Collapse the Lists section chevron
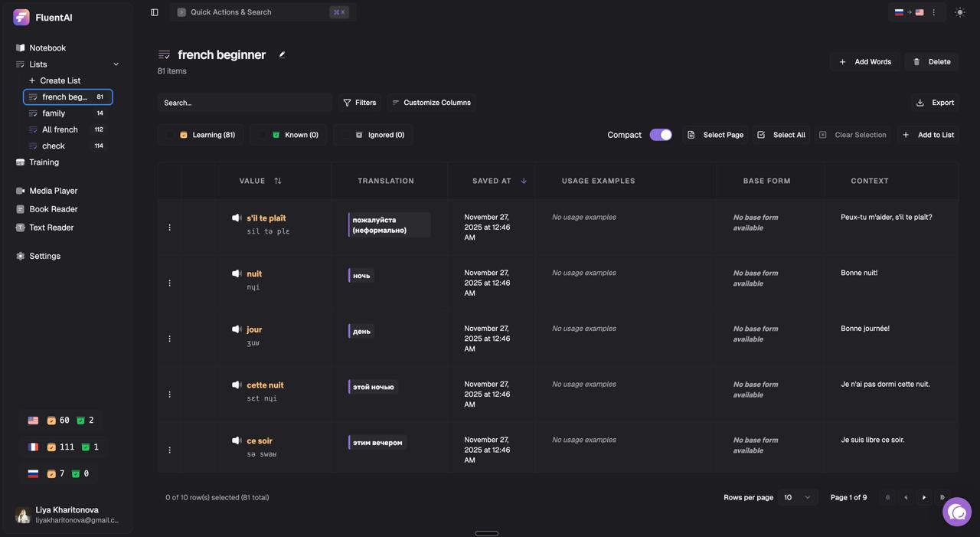This screenshot has width=980, height=537. [116, 64]
